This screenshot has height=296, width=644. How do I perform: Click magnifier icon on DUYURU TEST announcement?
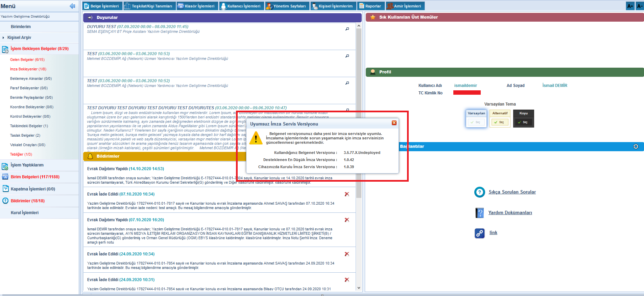coord(347,29)
